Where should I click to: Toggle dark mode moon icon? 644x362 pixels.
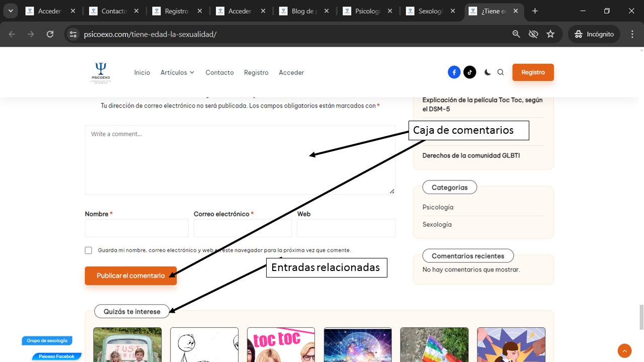(x=487, y=72)
